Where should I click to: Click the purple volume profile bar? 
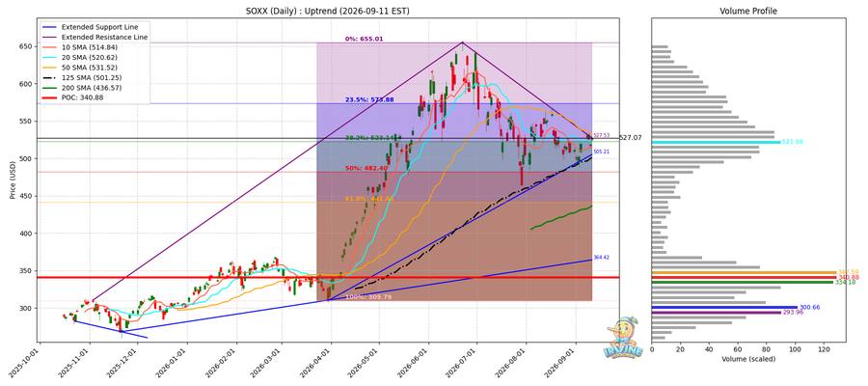tap(717, 313)
